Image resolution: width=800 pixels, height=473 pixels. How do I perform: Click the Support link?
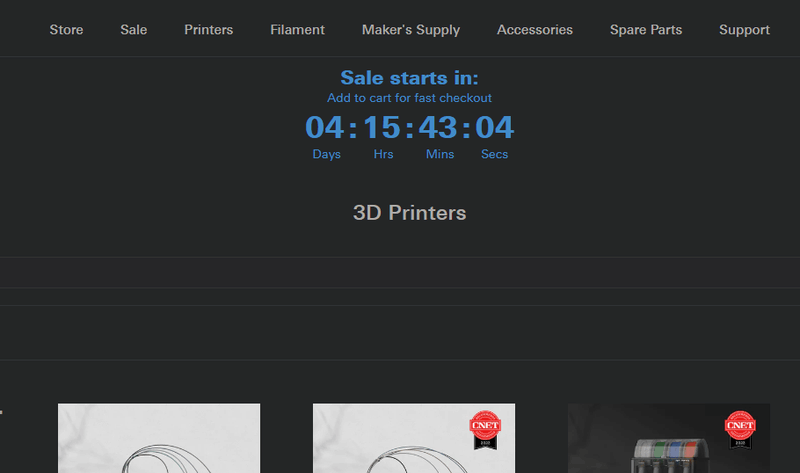[744, 30]
